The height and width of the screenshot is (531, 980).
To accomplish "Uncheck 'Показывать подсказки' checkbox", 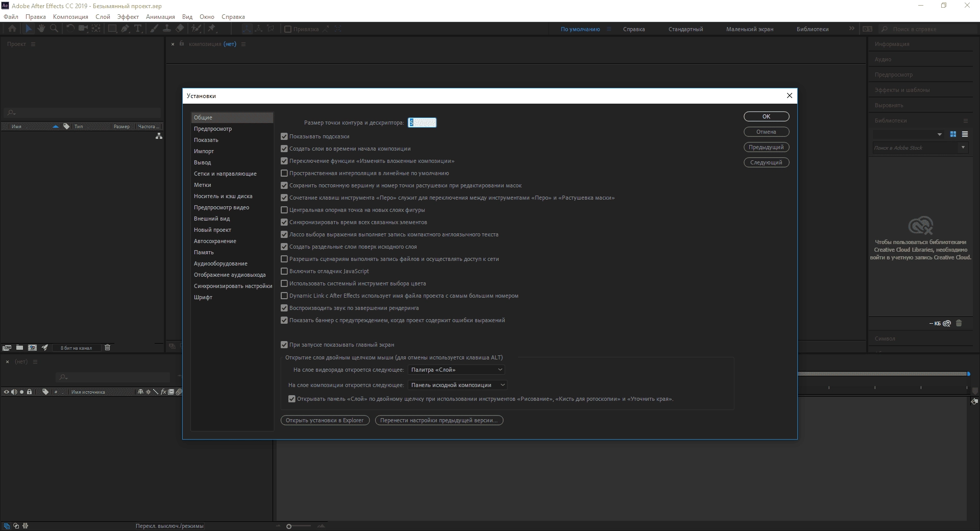I will pyautogui.click(x=284, y=136).
